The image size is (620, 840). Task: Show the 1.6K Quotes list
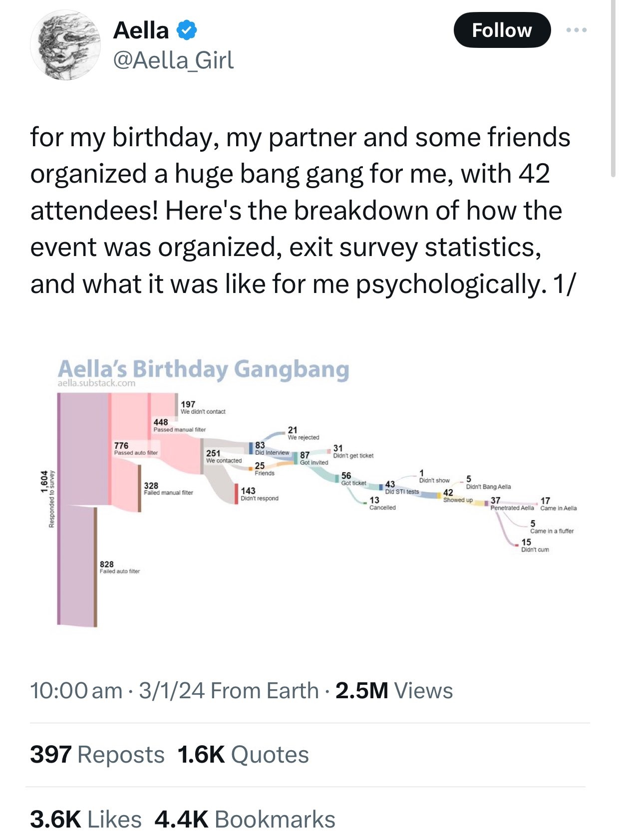tap(243, 755)
